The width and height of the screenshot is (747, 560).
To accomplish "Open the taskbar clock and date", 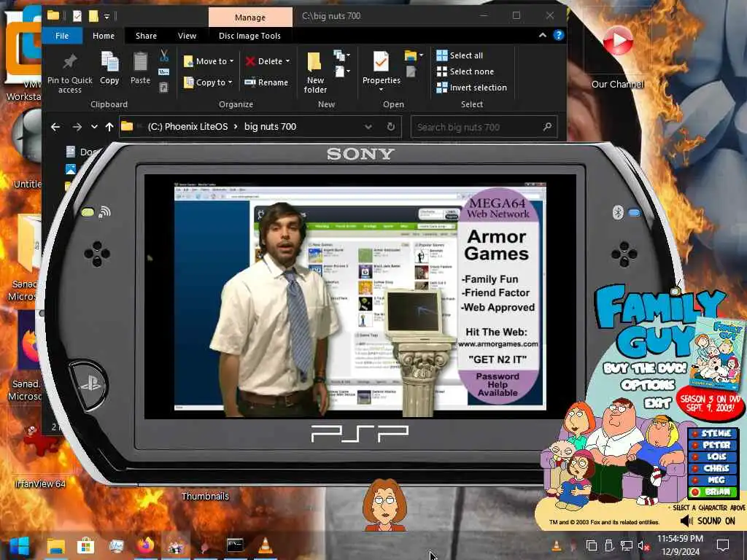I will [x=681, y=545].
